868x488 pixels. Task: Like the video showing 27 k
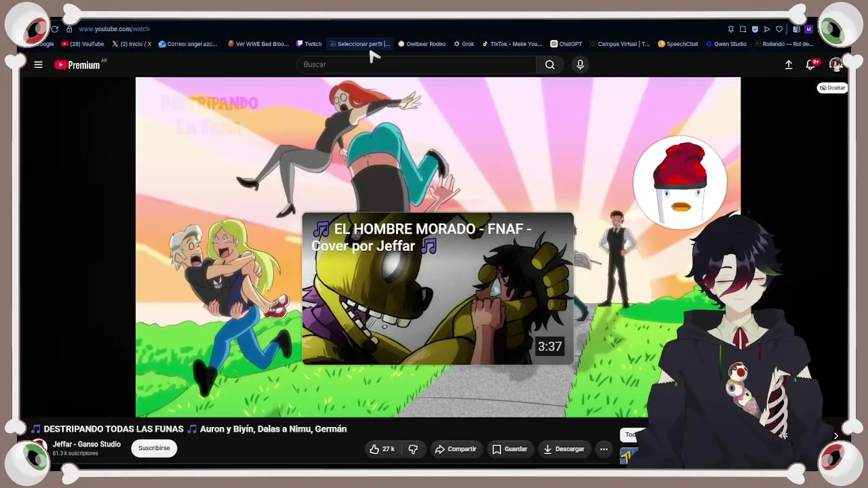click(382, 449)
